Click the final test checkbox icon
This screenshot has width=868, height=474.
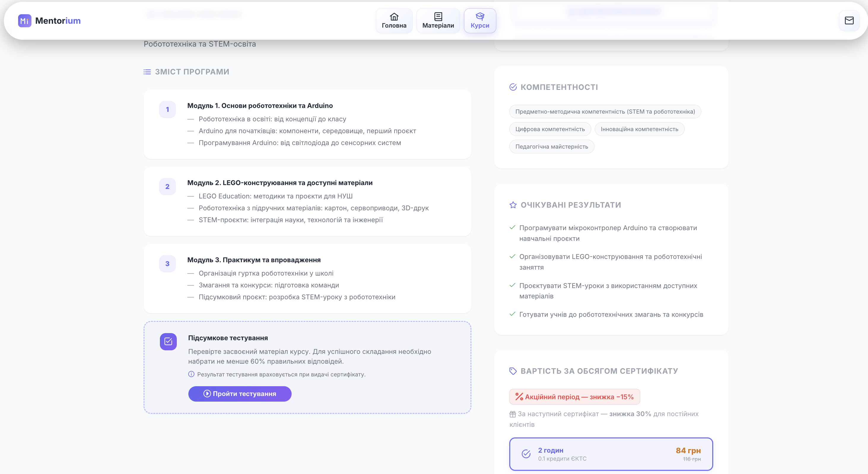coord(168,342)
